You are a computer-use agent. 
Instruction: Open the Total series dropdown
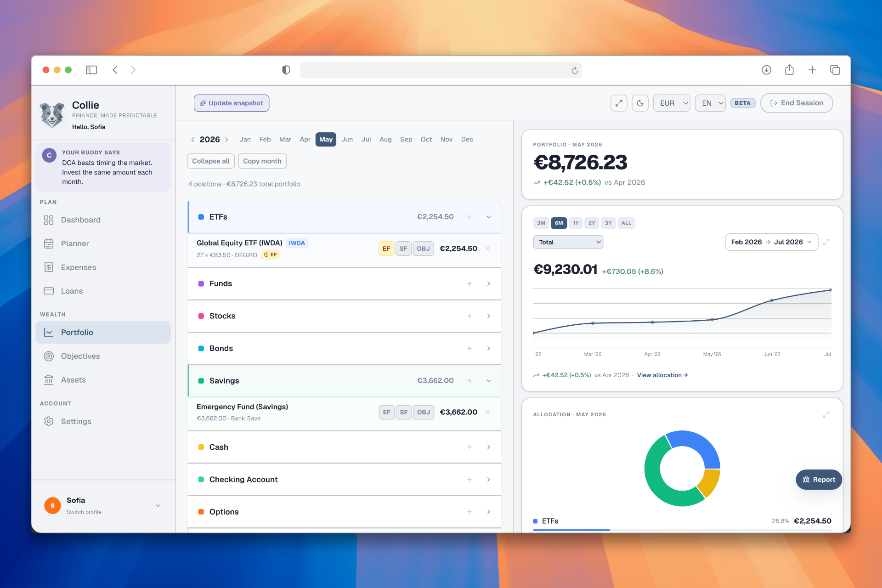click(568, 242)
